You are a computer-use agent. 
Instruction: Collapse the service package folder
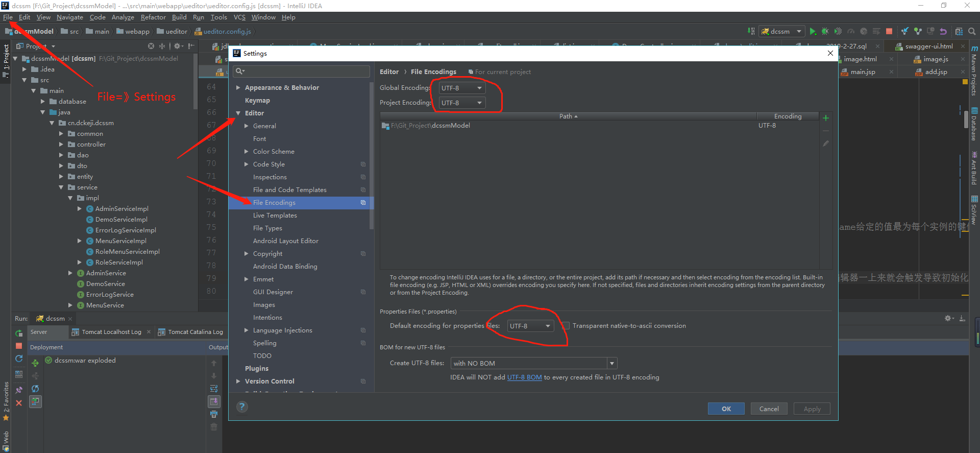pos(61,187)
